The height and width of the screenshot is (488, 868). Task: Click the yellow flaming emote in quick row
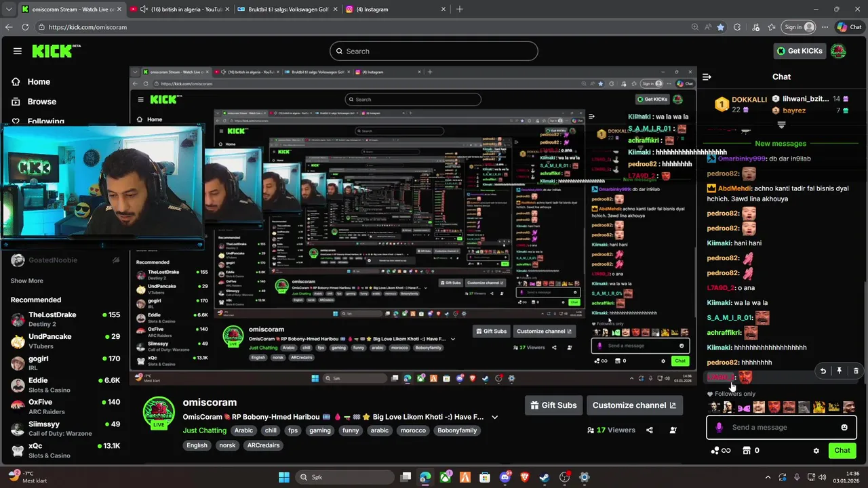(818, 407)
